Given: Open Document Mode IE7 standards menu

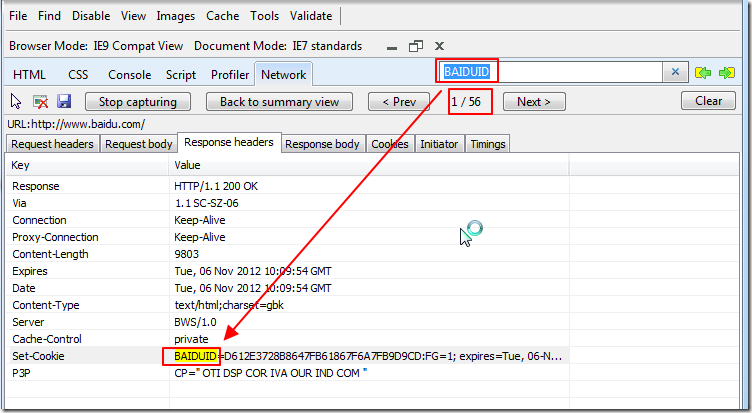Looking at the screenshot, I should tap(278, 46).
